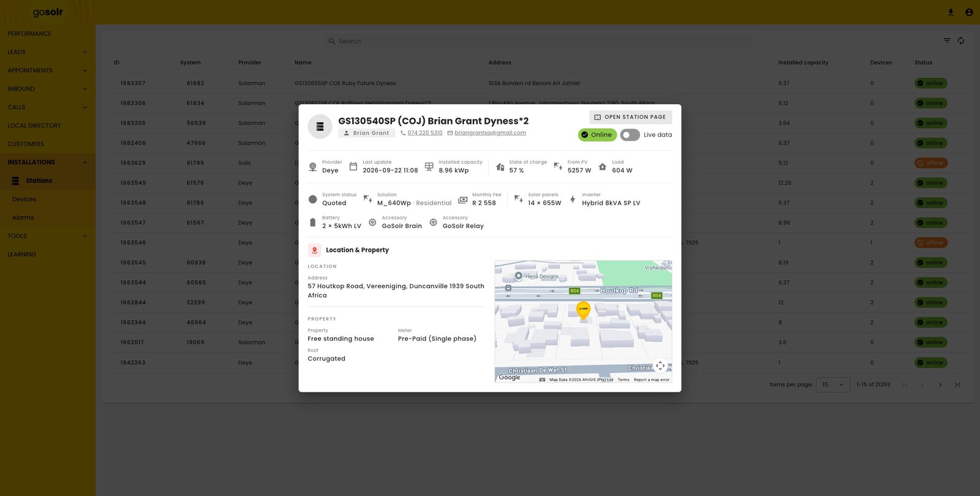The image size is (980, 496).
Task: Click the Load house icon
Action: 603,167
